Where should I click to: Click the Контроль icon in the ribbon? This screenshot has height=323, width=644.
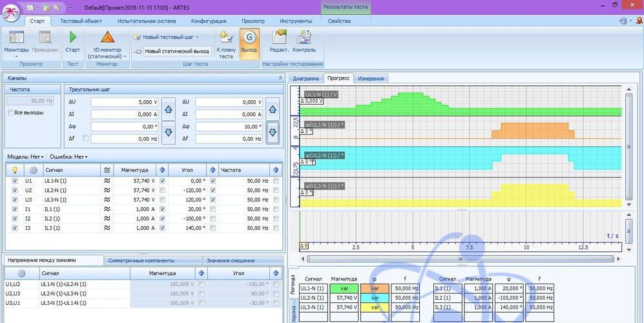[x=304, y=37]
